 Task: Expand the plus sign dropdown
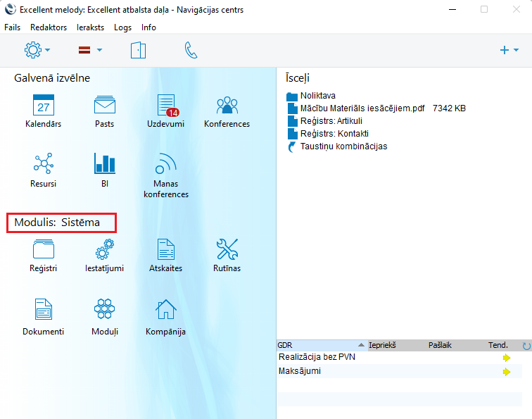[508, 50]
